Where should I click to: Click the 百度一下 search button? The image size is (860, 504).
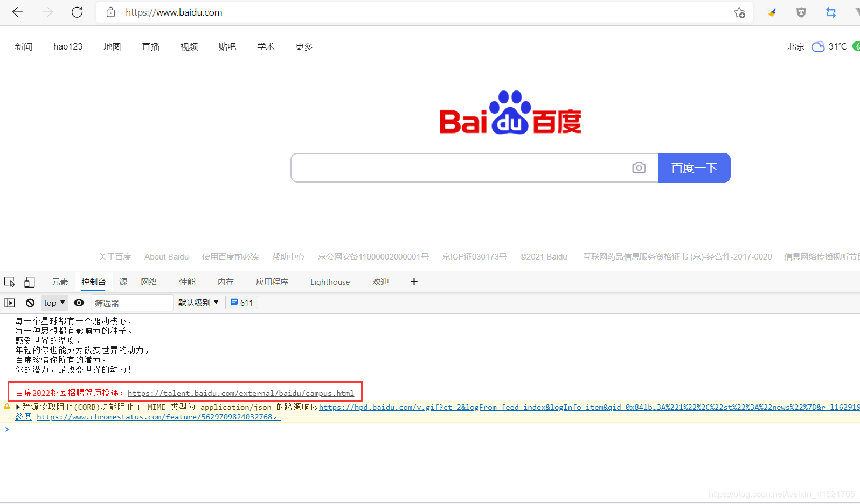(694, 168)
